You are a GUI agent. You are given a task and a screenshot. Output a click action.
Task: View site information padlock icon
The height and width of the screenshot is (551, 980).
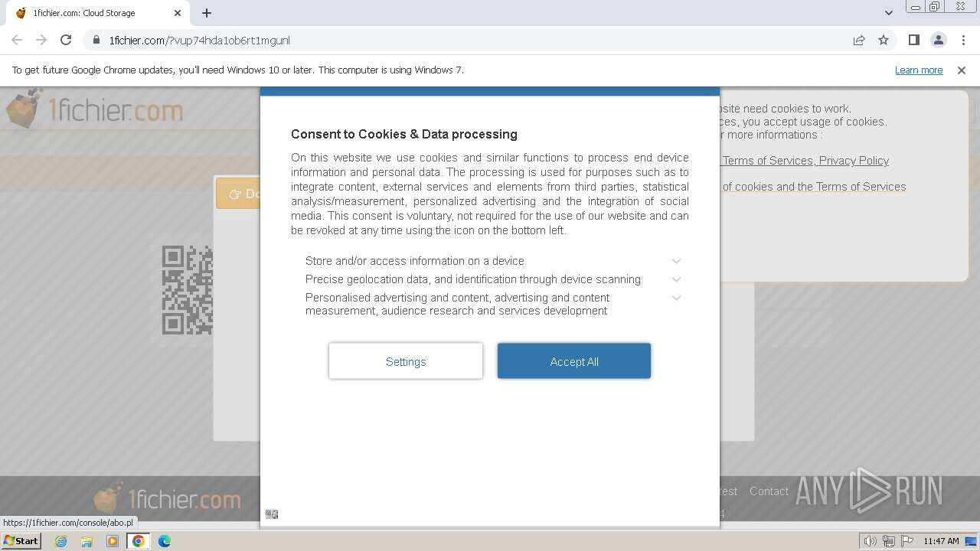coord(96,41)
